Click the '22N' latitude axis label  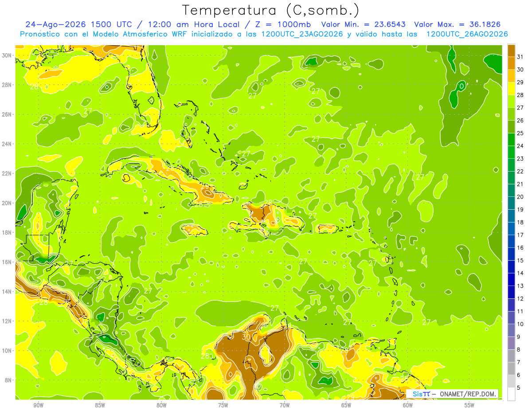8,173
